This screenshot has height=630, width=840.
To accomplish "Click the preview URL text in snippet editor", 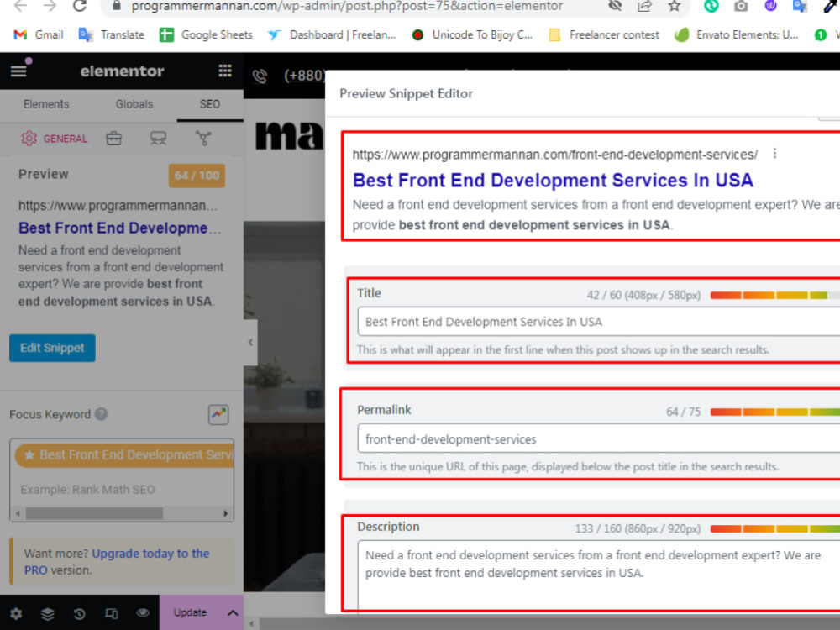I will click(554, 155).
